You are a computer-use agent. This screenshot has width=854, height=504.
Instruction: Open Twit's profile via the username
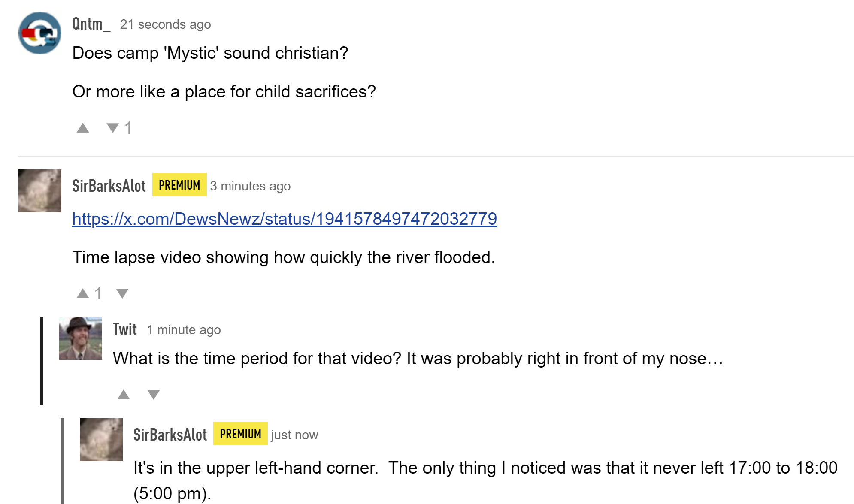tap(125, 329)
